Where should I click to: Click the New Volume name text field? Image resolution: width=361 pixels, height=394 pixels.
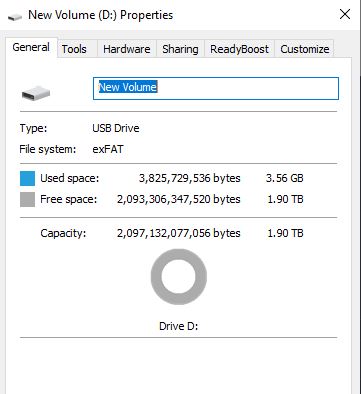[216, 88]
